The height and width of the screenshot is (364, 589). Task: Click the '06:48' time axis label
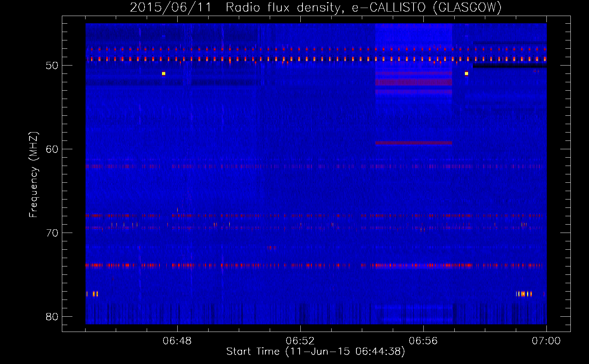(x=177, y=341)
